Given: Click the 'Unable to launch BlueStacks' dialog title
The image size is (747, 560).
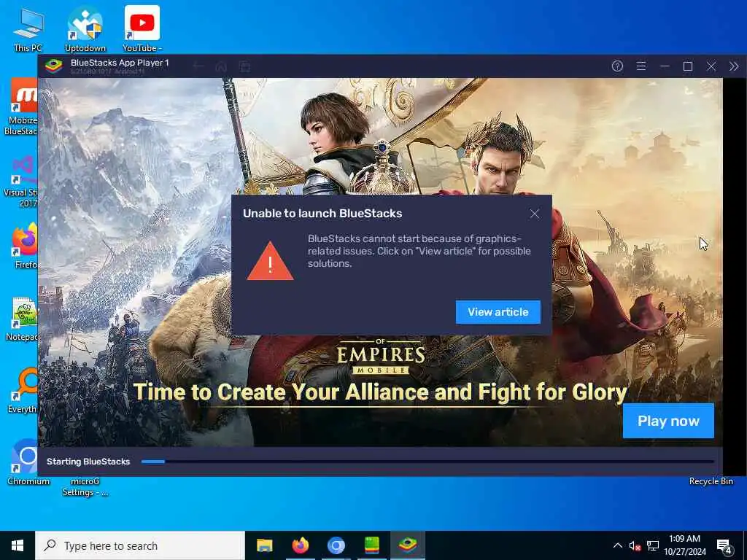Looking at the screenshot, I should point(322,214).
